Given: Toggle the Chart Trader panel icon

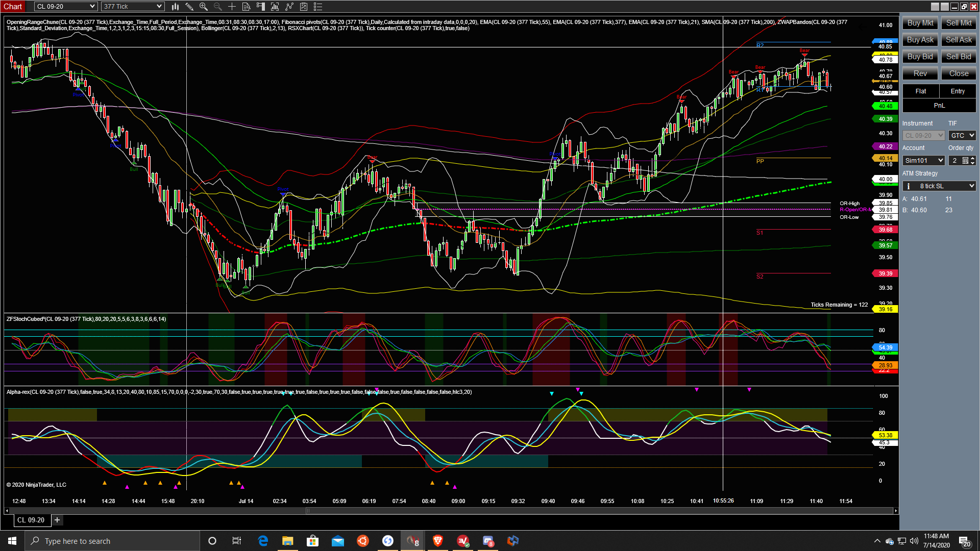Looking at the screenshot, I should click(x=261, y=7).
